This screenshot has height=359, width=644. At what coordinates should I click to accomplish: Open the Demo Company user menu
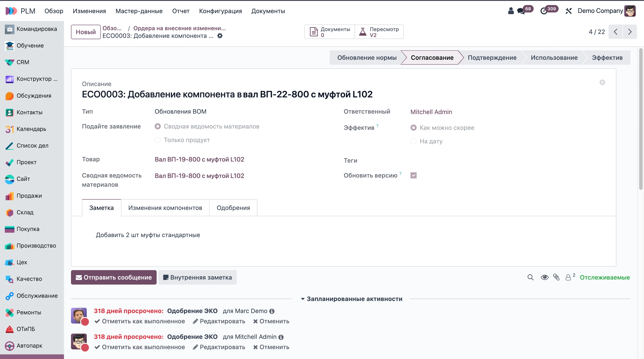point(607,11)
